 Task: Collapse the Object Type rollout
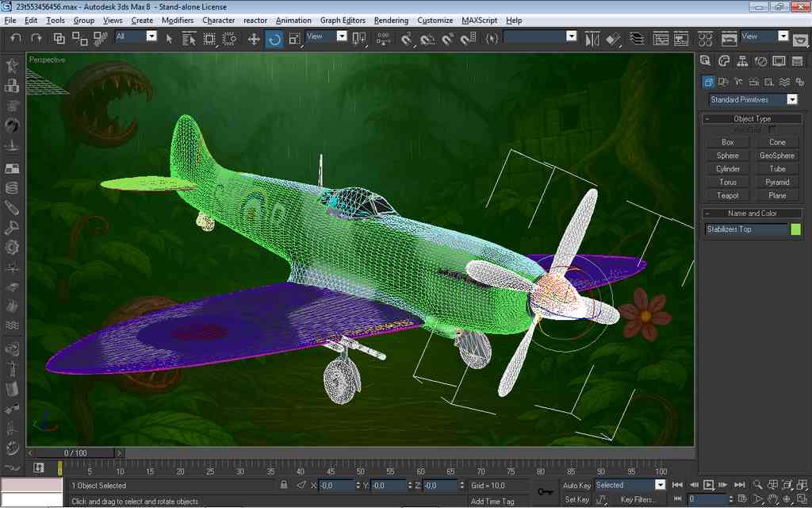pyautogui.click(x=752, y=118)
